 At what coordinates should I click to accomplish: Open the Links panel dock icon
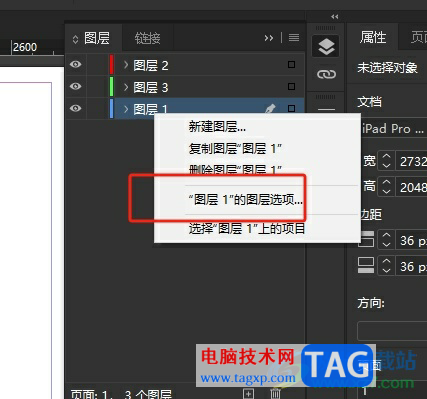coord(326,74)
